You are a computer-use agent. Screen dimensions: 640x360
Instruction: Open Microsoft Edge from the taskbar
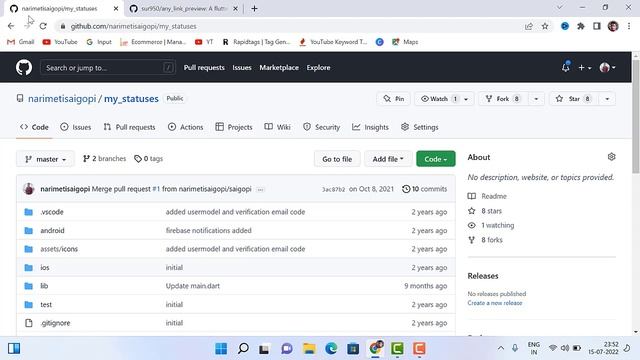click(331, 349)
